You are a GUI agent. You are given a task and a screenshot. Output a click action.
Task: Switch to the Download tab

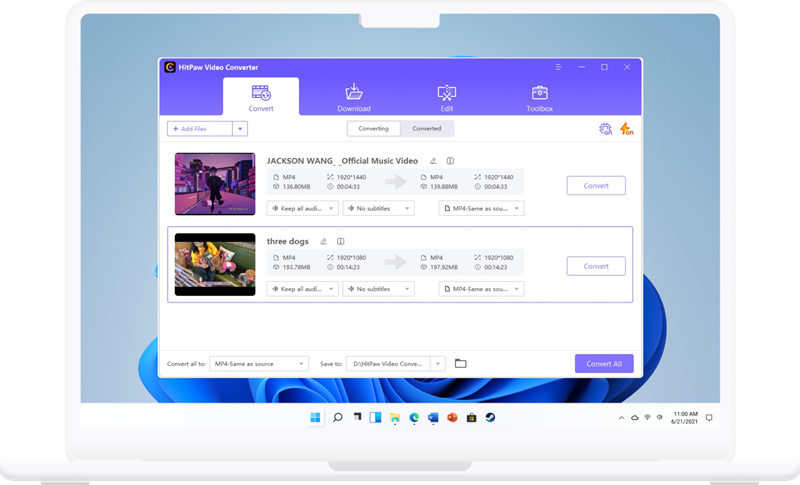click(354, 98)
